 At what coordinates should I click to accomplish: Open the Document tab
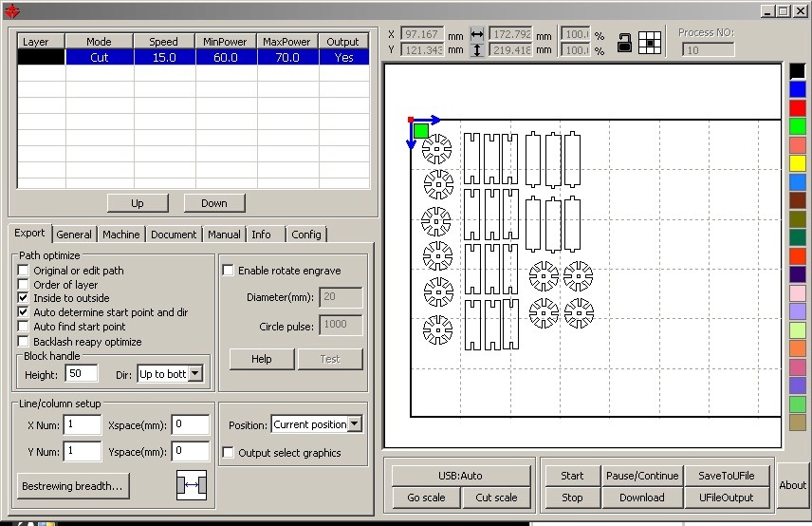pyautogui.click(x=174, y=235)
